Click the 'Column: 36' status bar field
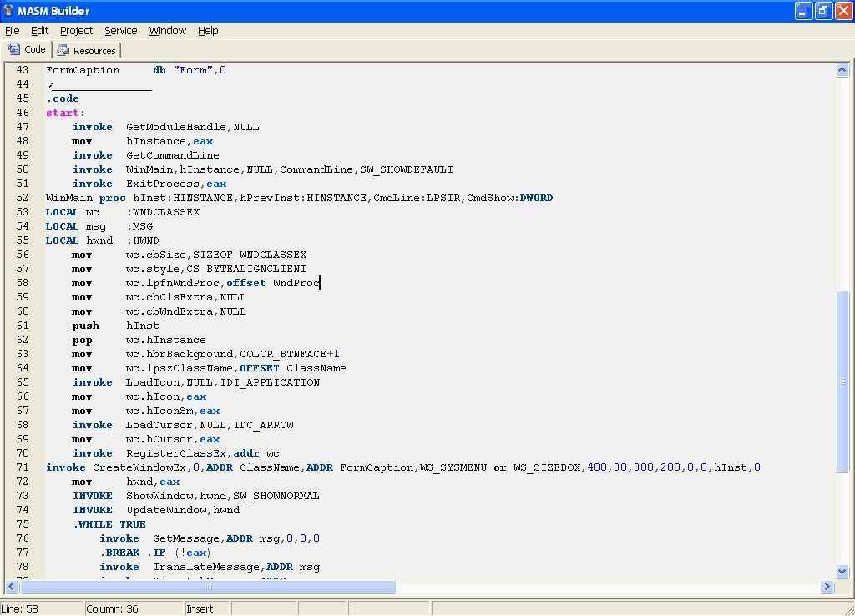The height and width of the screenshot is (616, 855). click(134, 608)
